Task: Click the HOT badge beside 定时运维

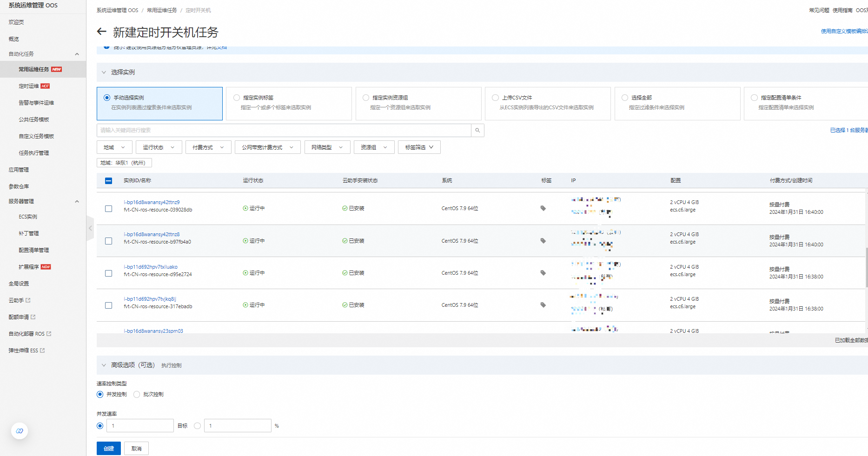Action: (45, 86)
